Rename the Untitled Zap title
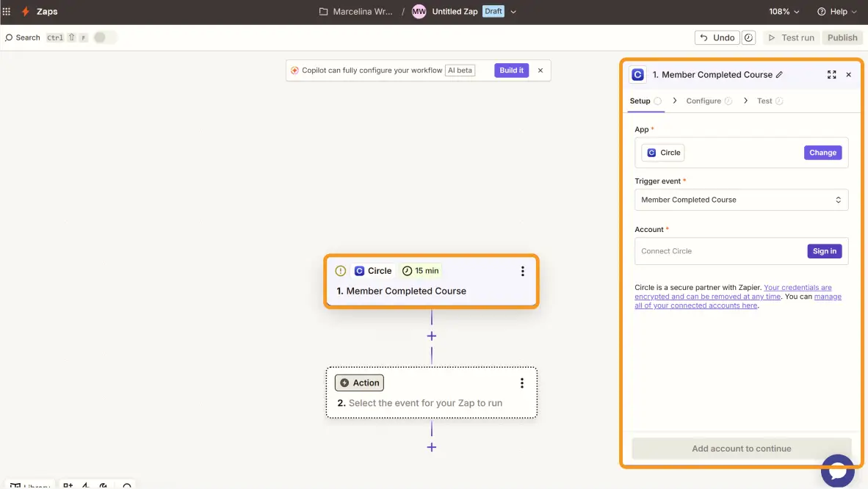Screen dimensions: 868x489 (x=455, y=11)
